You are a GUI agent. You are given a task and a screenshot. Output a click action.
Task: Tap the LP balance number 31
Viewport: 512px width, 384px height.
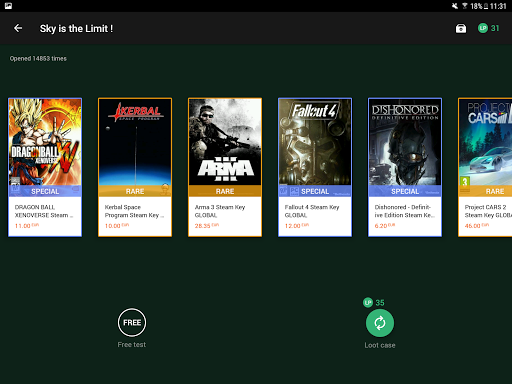495,28
